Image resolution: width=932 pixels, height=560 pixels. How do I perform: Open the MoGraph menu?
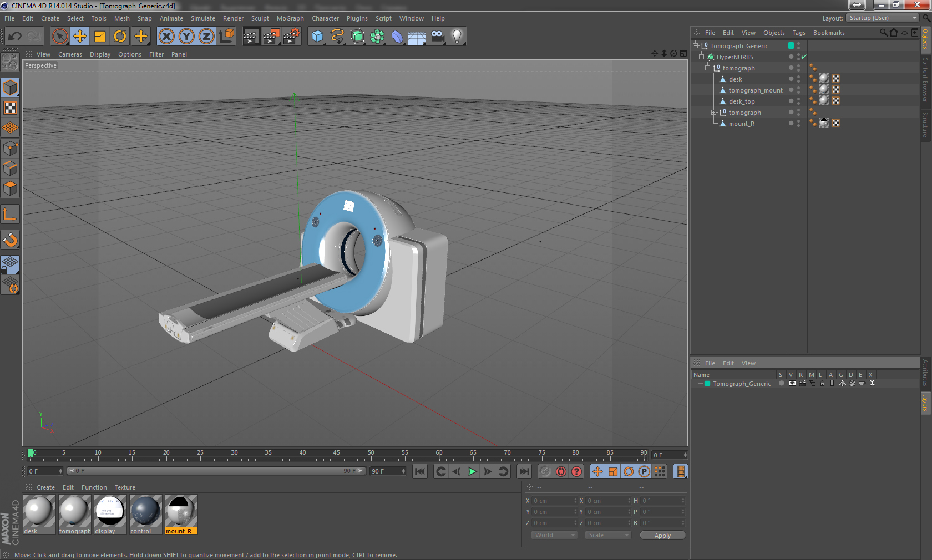coord(290,18)
